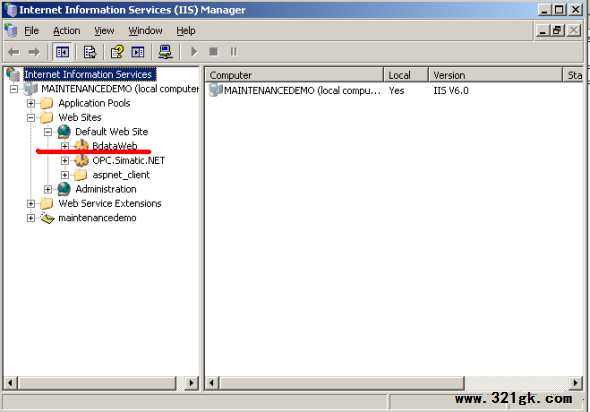Select BdataWeb in the tree
The image size is (590, 412).
115,146
